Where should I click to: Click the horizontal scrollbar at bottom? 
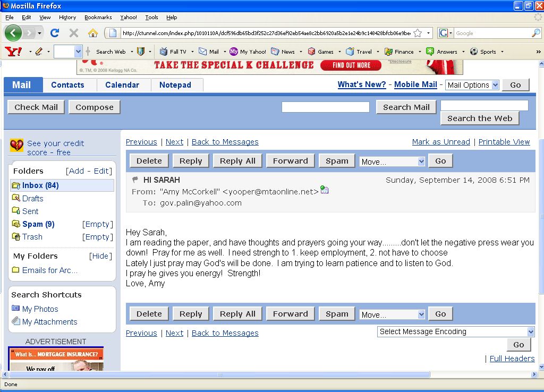click(x=219, y=374)
